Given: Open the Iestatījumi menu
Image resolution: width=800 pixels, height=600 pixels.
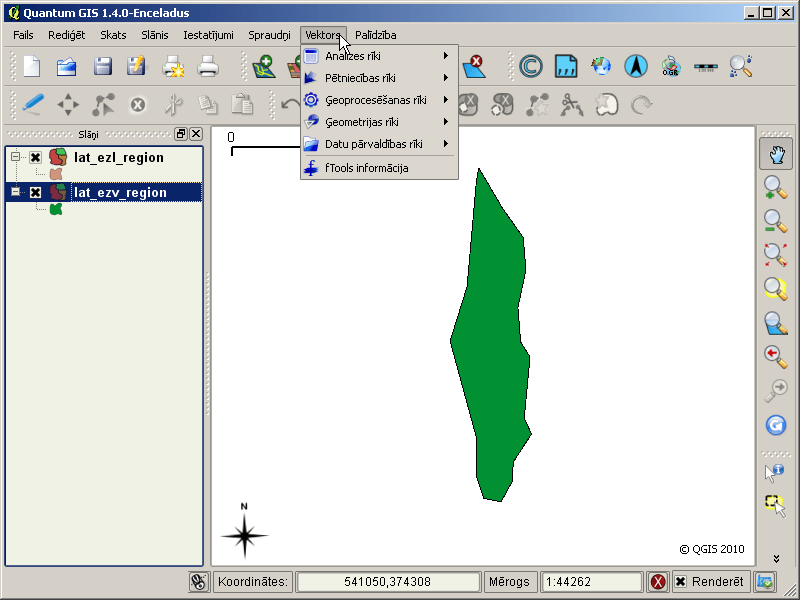Looking at the screenshot, I should (208, 35).
